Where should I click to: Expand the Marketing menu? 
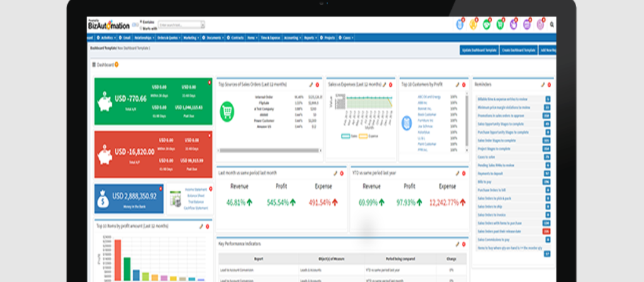[191, 37]
